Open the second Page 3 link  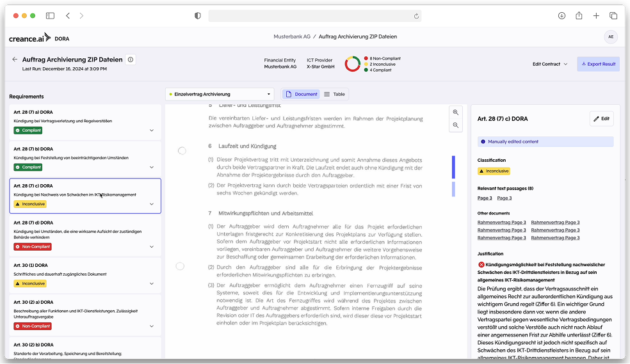(x=505, y=198)
